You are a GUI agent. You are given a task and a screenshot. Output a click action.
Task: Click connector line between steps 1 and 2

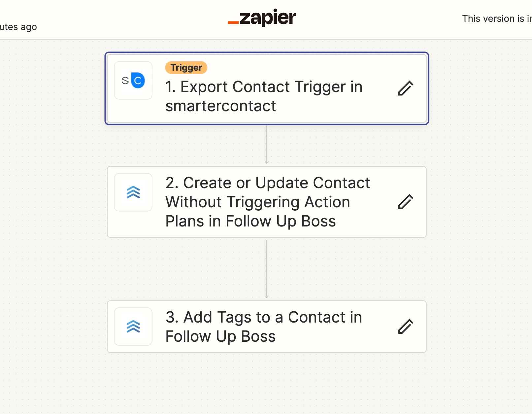(267, 144)
